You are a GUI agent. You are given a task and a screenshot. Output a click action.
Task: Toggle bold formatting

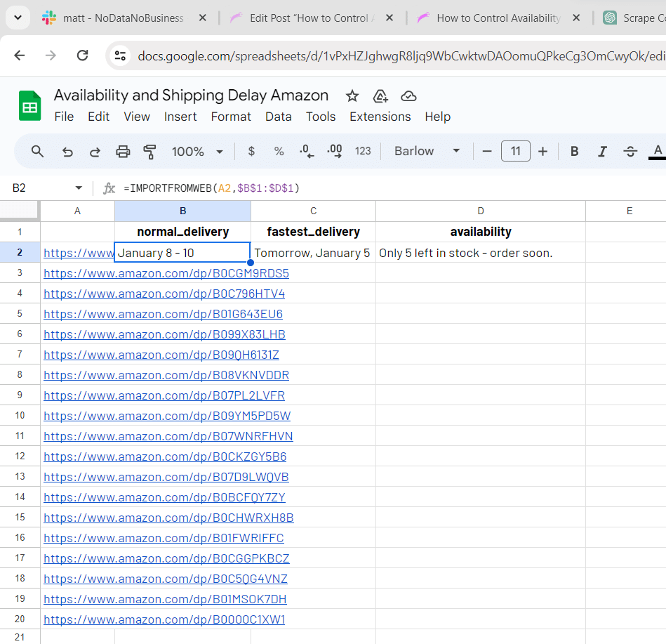[x=574, y=151]
